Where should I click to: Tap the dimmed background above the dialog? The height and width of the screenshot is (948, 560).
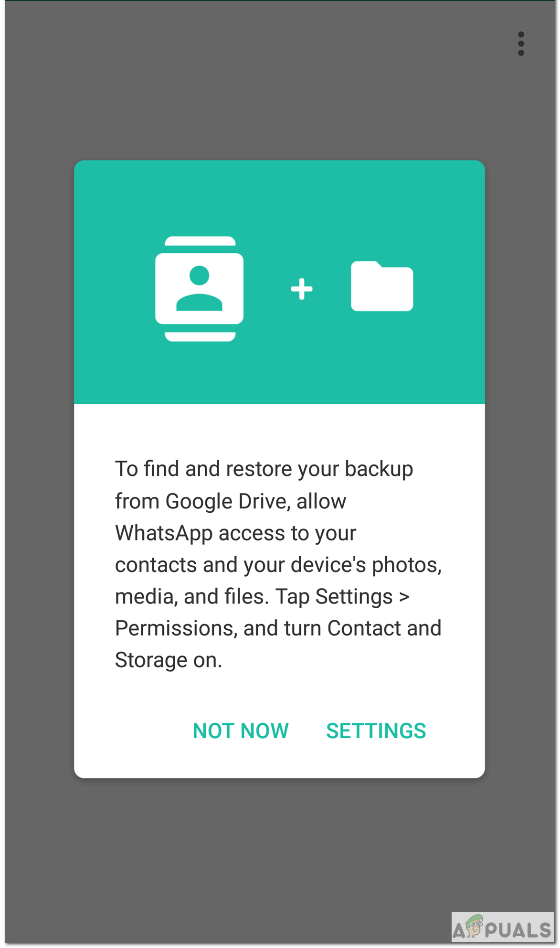[280, 96]
